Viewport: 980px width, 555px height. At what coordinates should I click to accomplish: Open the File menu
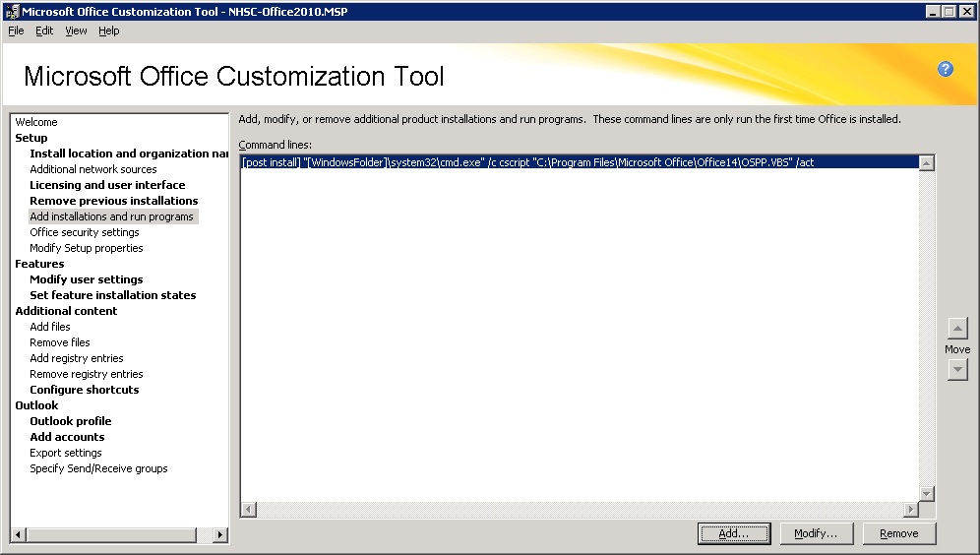[16, 31]
